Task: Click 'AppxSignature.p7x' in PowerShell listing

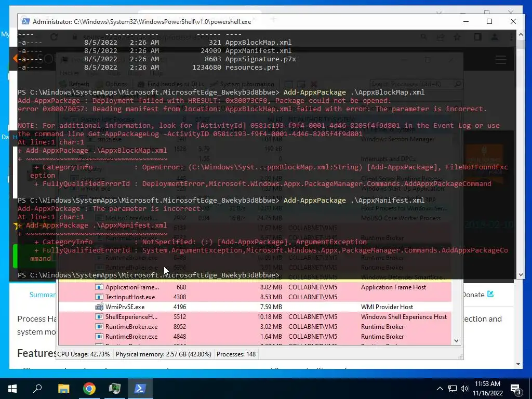Action: point(261,59)
